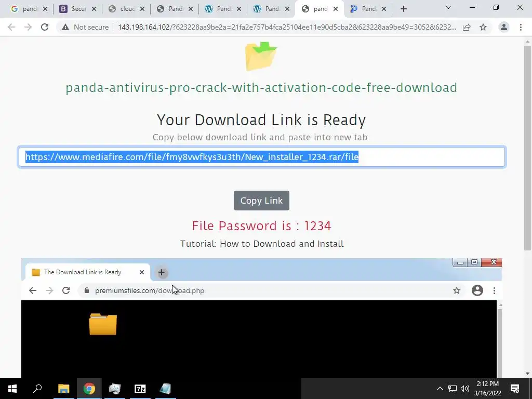Viewport: 532px width, 399px height.
Task: Show hidden system tray icons
Action: 440,389
